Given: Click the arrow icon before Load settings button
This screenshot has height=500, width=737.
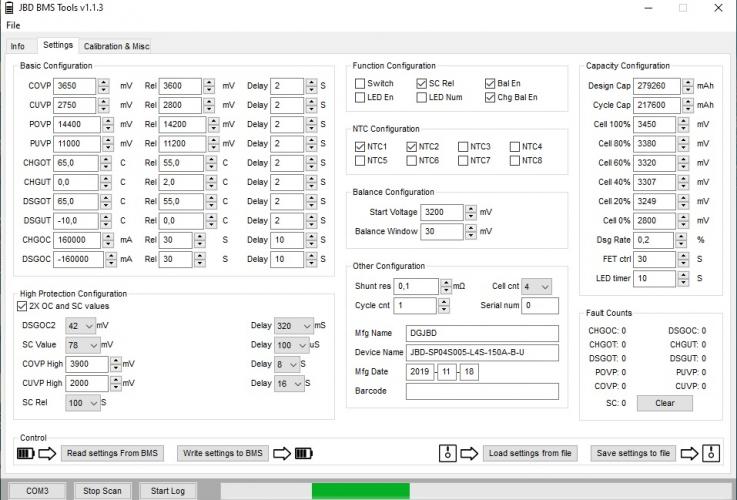Looking at the screenshot, I should point(469,453).
